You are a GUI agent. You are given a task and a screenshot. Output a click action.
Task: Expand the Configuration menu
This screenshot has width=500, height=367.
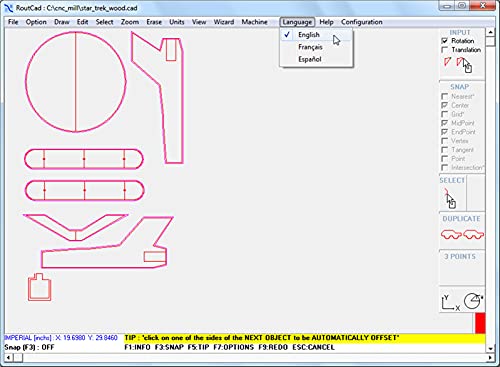(361, 22)
